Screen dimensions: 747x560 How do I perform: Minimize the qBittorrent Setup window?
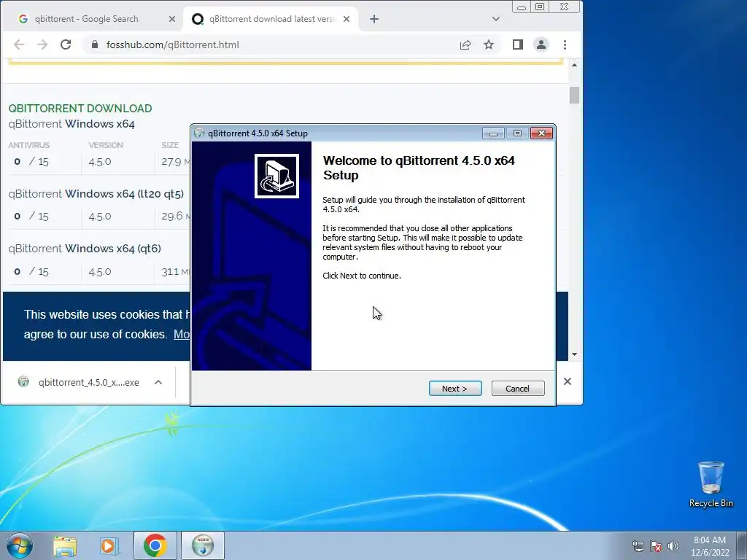click(x=493, y=133)
